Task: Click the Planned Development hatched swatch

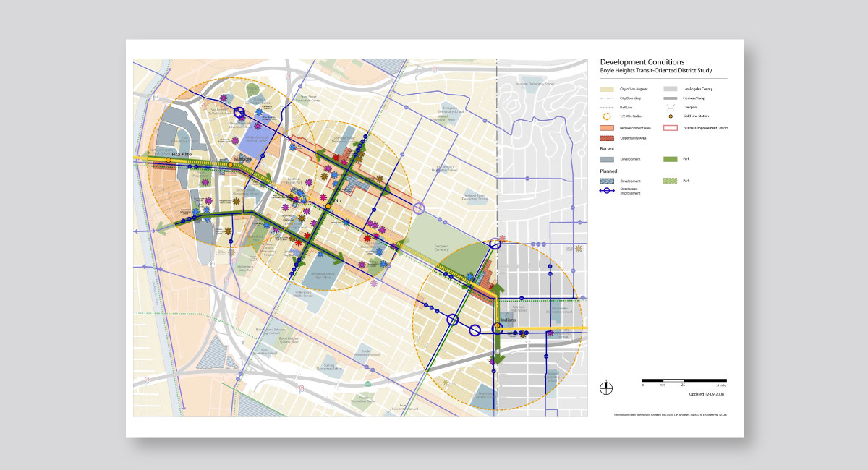Action: pos(607,181)
